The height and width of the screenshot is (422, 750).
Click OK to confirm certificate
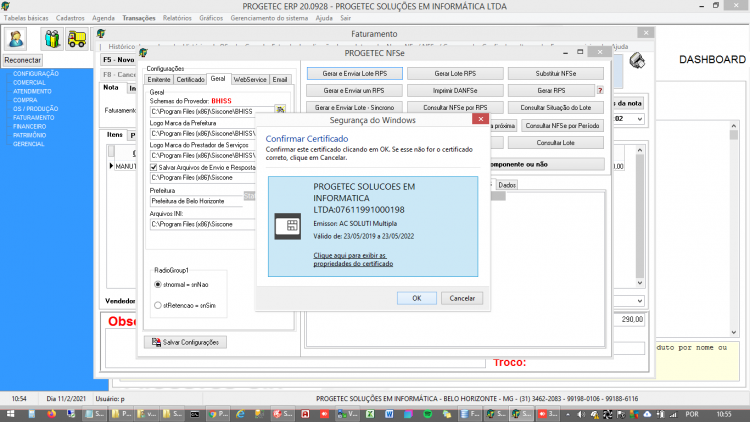click(x=417, y=298)
